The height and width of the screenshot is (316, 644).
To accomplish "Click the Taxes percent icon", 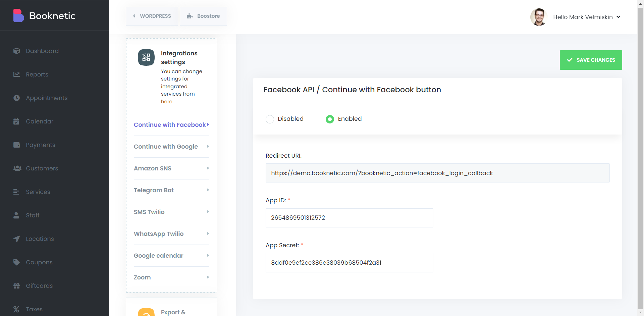I will (16, 309).
